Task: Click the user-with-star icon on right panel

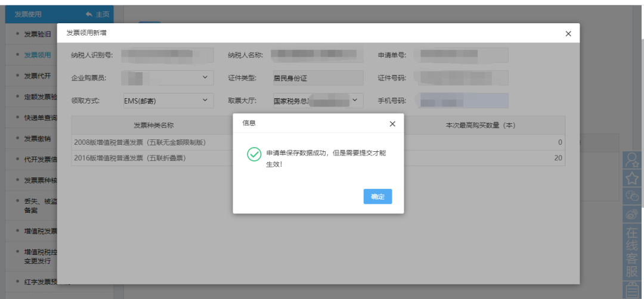Action: pos(632,160)
